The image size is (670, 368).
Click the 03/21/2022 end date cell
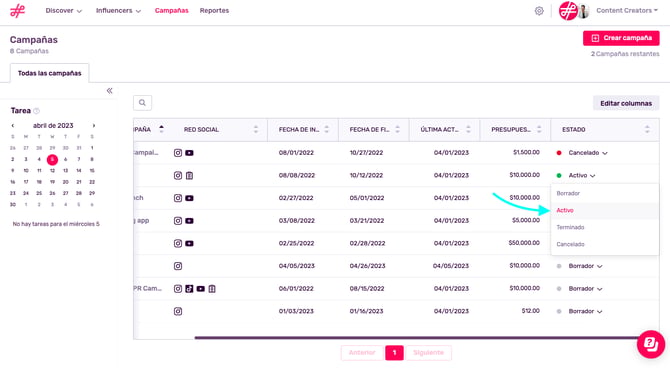367,221
